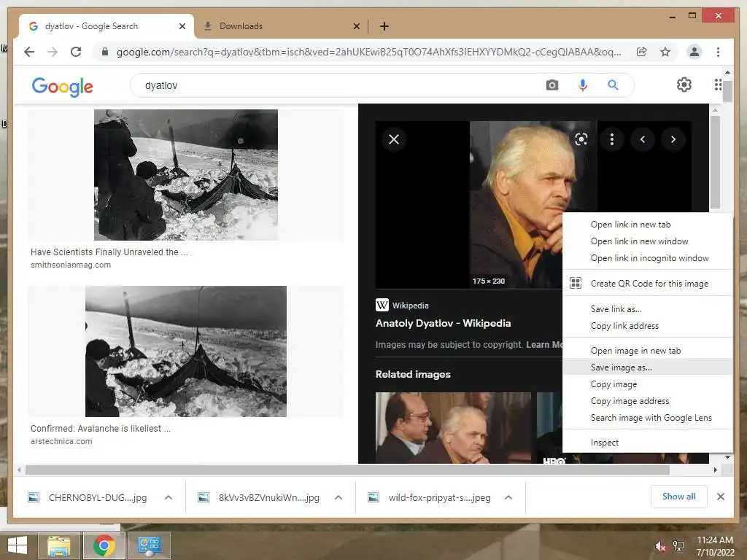Screen dimensions: 747x560
Task: Click the share page icon in address bar
Action: coord(642,52)
